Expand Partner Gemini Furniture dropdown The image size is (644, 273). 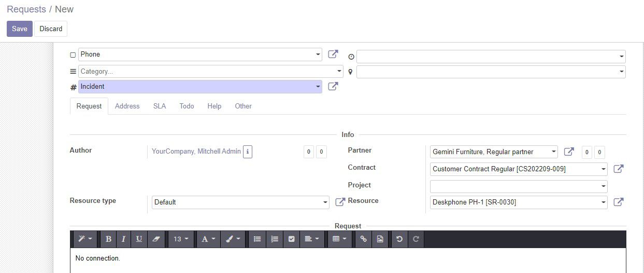point(554,152)
